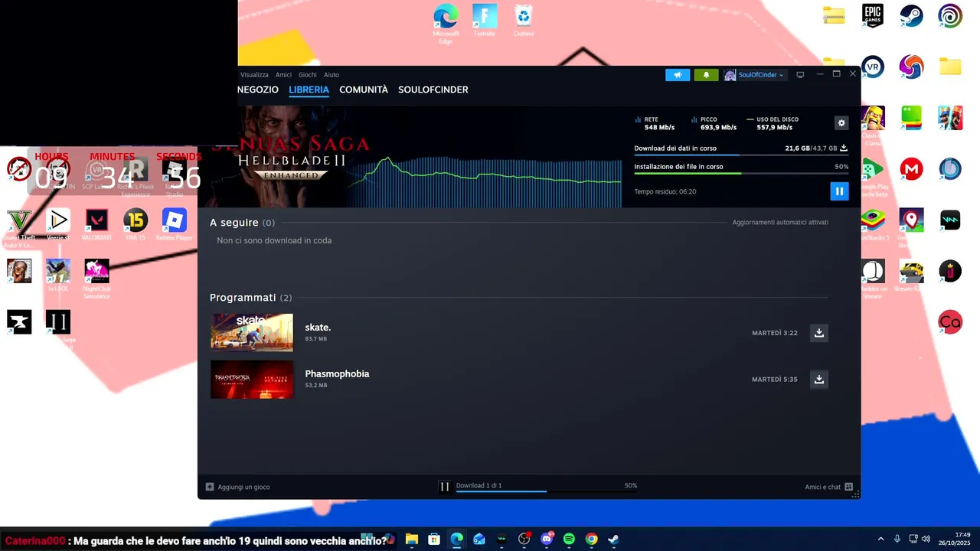Open download settings gear icon

point(841,123)
